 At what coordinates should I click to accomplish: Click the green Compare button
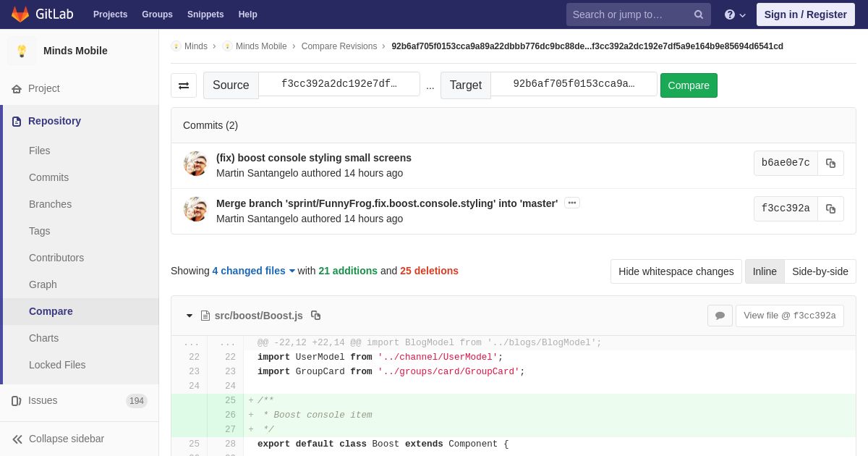coord(689,85)
